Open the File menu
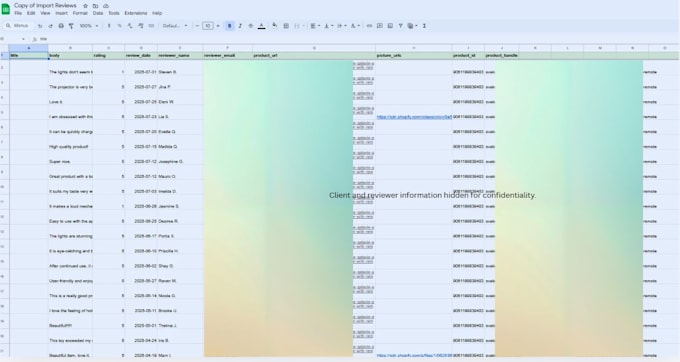The height and width of the screenshot is (362, 680). coord(18,13)
